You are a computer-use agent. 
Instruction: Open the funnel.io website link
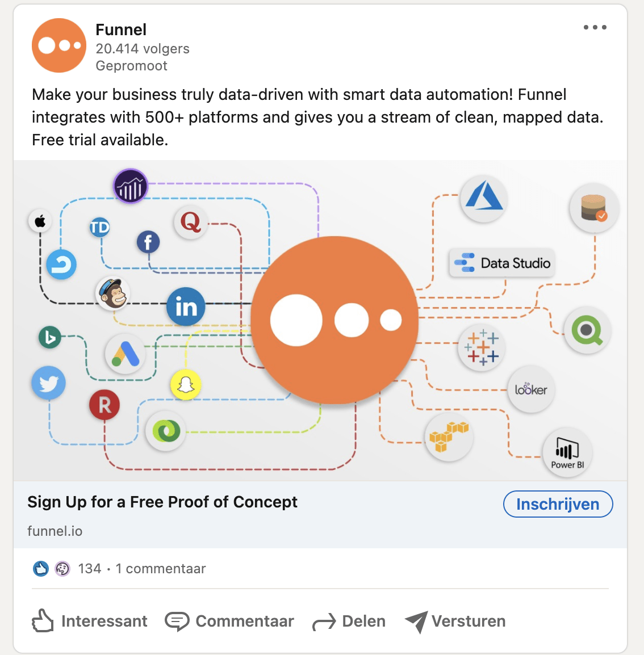point(55,531)
